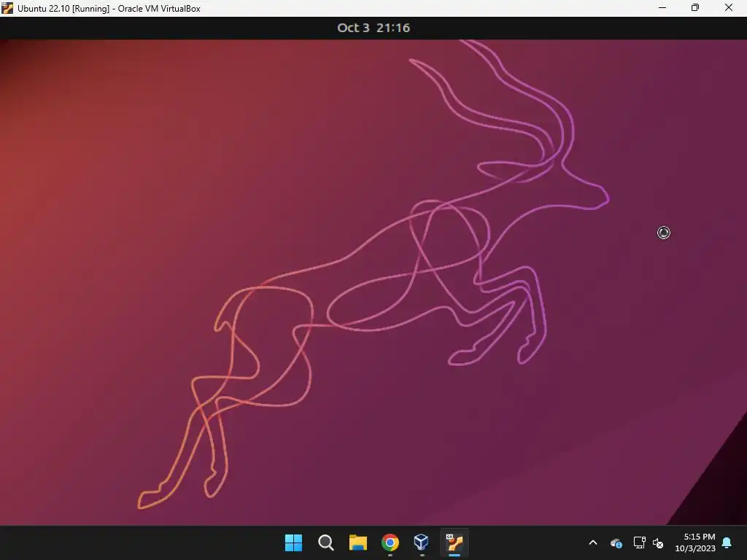
Task: Open the taskbar clock 5:15 PM 10/3/2023
Action: [695, 542]
